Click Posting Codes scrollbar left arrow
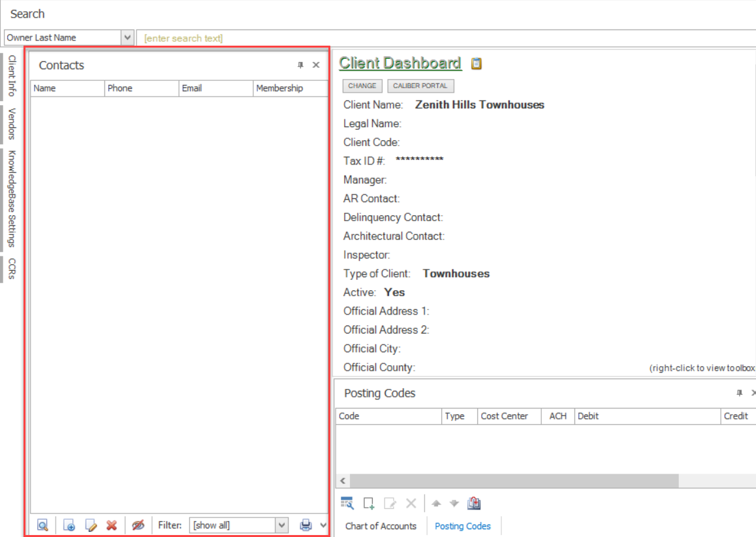 343,481
